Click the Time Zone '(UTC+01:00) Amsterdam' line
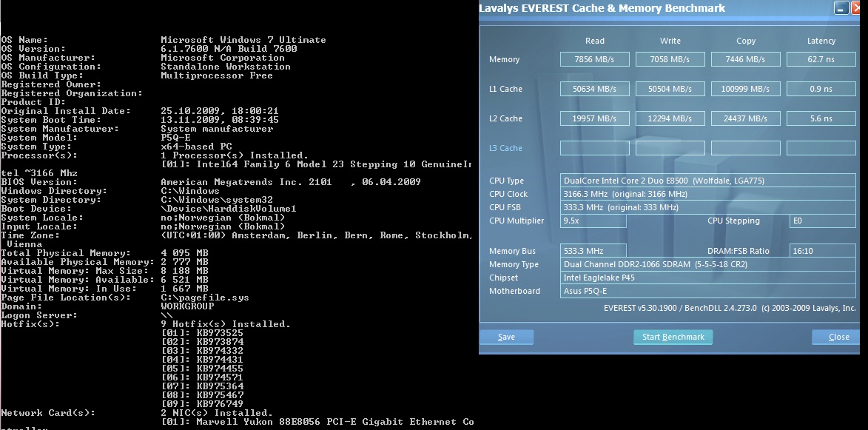Image resolution: width=868 pixels, height=430 pixels. (x=316, y=235)
